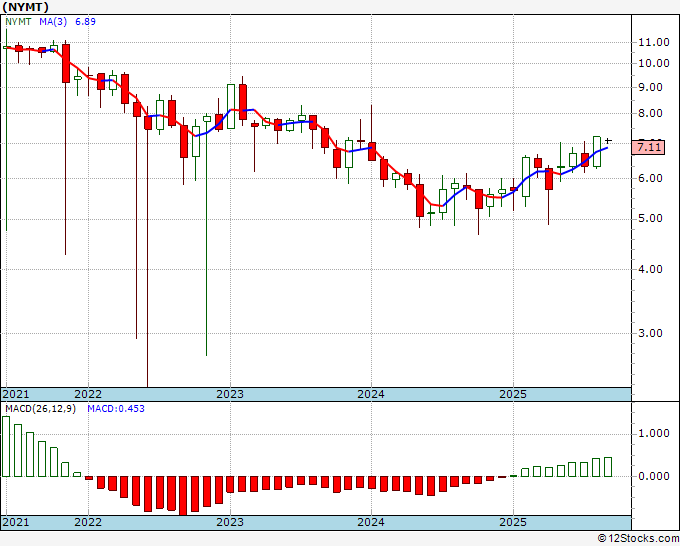The image size is (680, 546).
Task: Click 2025 on the price chart timeline
Action: coord(513,394)
